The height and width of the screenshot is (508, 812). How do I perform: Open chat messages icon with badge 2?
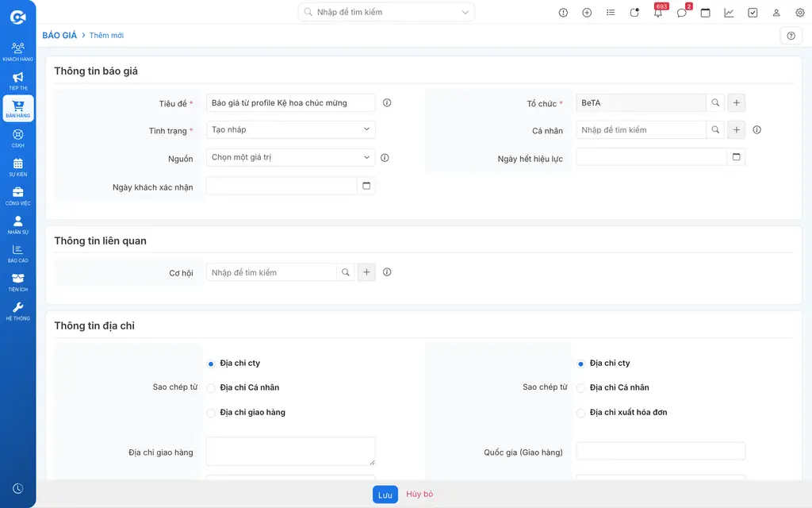(x=681, y=13)
